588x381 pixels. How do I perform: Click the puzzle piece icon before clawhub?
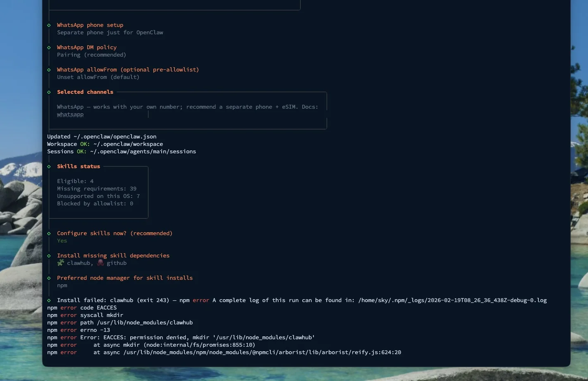click(x=61, y=263)
